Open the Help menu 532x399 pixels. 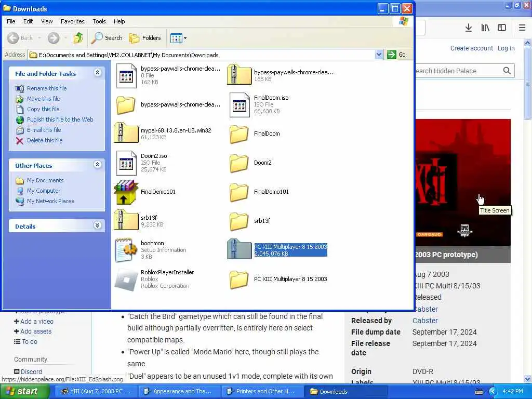tap(119, 21)
